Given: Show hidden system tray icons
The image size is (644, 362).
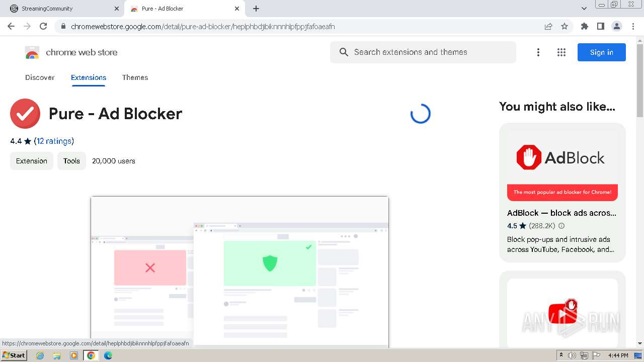Looking at the screenshot, I should 561,355.
